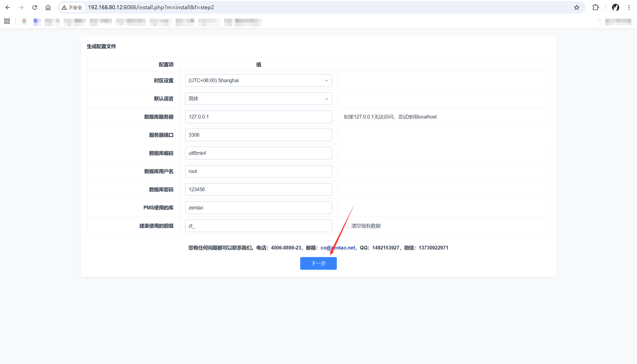Open the apps grid in bookmarks bar

[7, 21]
